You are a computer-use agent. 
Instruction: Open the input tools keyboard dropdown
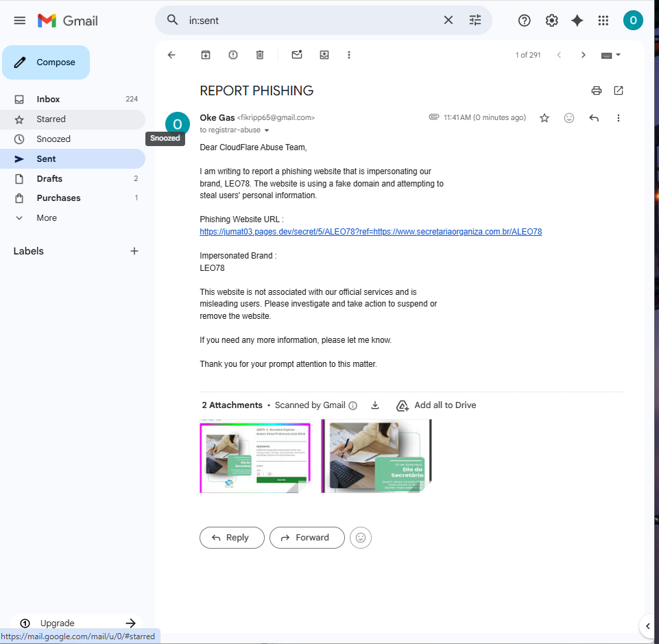611,55
